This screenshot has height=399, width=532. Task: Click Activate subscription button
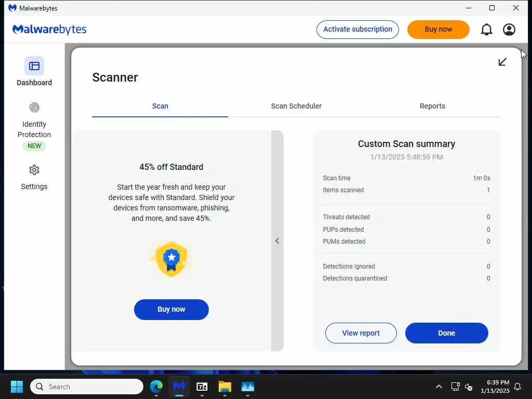(x=357, y=30)
